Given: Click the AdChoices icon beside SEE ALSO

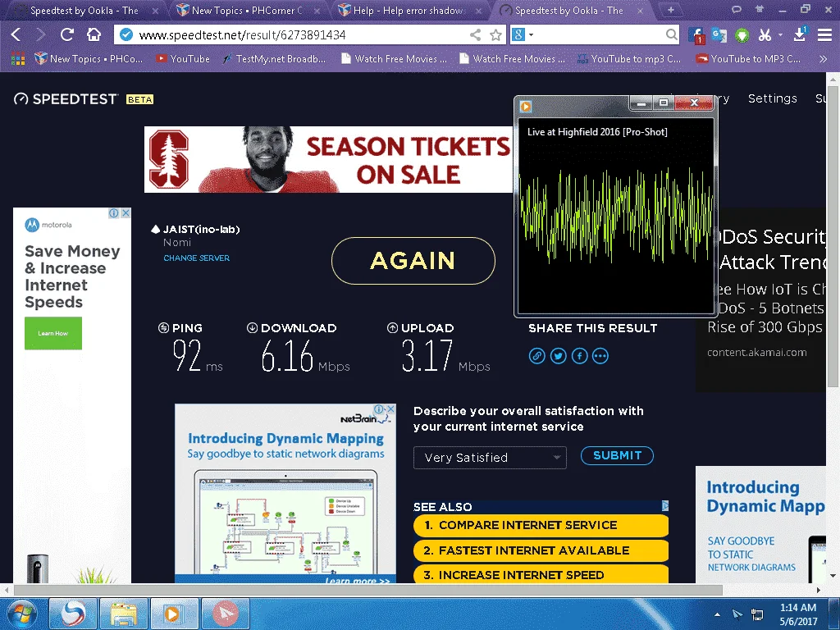Looking at the screenshot, I should [664, 505].
